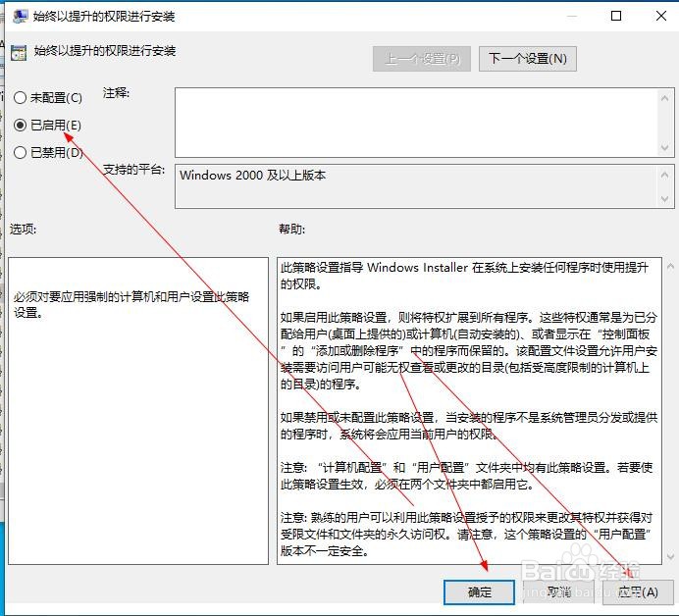Click the options text "必须对要应用强制的计算机和用户设置此策略"
Viewport: 679px width, 616px height.
(131, 297)
